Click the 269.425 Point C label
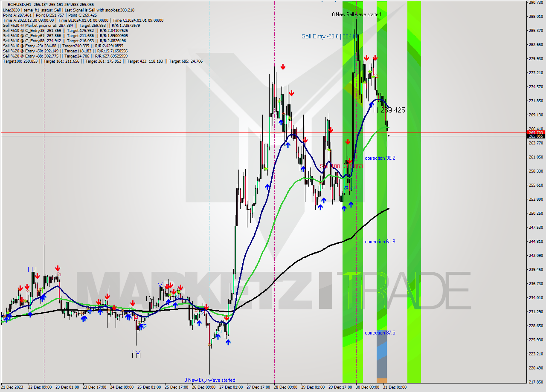The height and width of the screenshot is (392, 546). [x=392, y=110]
